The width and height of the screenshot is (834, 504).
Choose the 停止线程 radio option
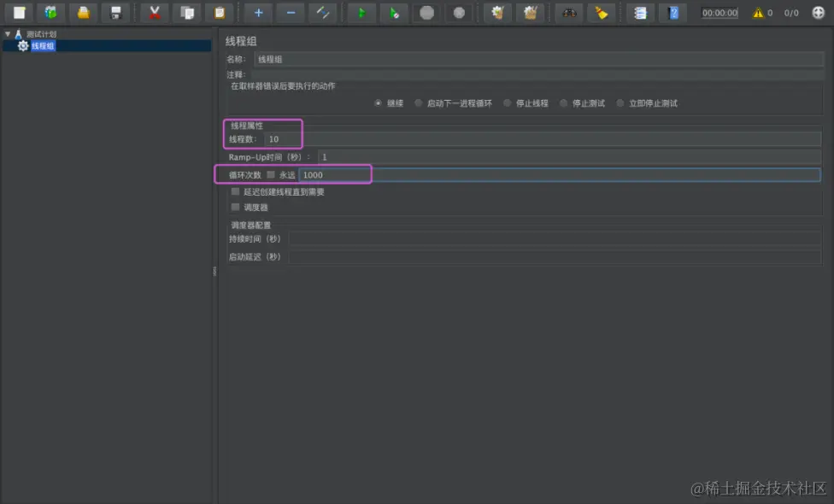507,103
